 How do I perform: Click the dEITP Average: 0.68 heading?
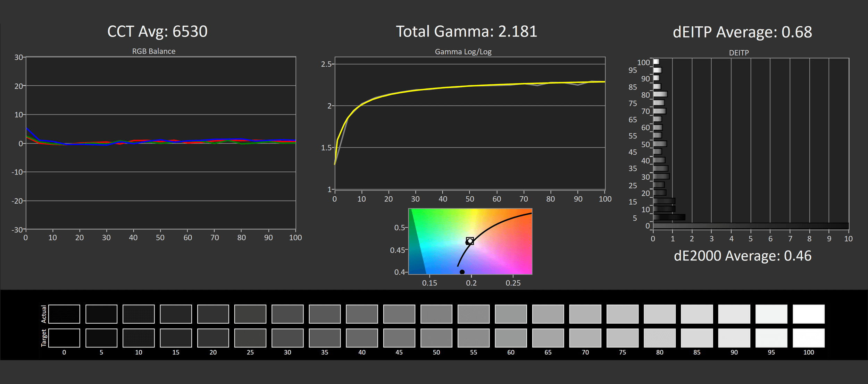(x=742, y=32)
